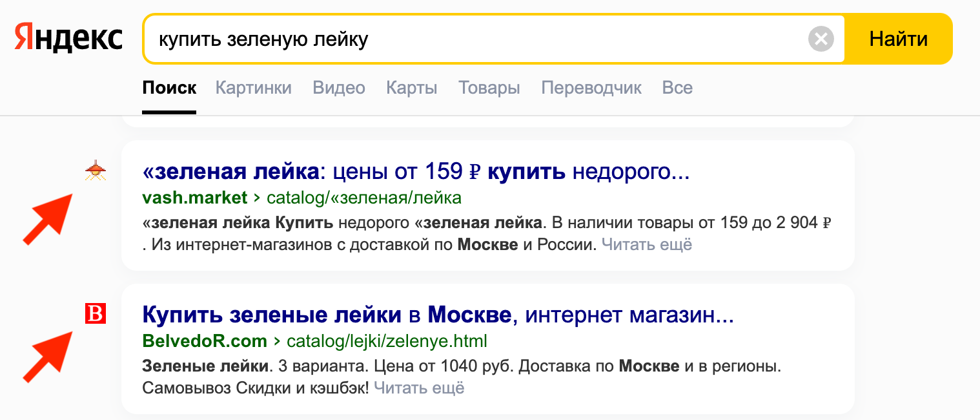This screenshot has width=980, height=420.
Task: Click the red BelvedoR favicon
Action: (96, 314)
